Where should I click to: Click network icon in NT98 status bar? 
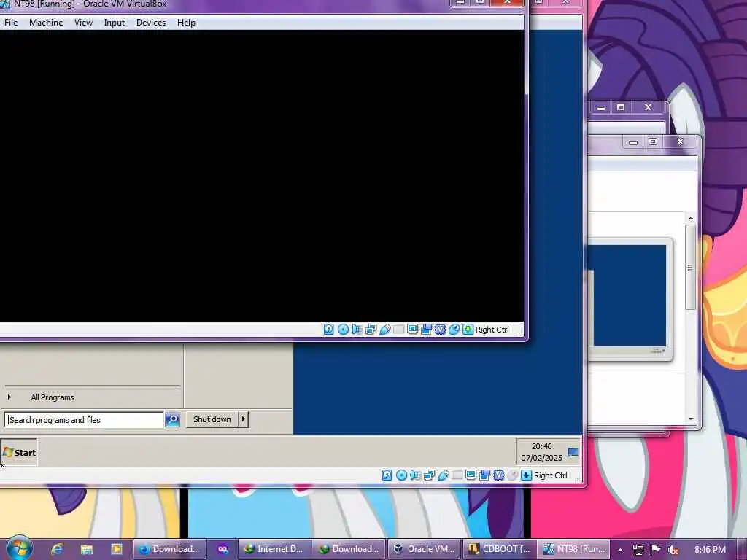371,329
